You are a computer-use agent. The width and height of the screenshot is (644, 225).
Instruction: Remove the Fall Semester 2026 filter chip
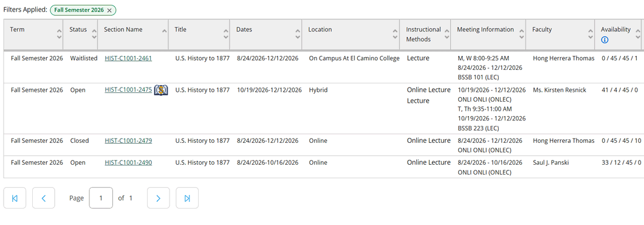[109, 10]
